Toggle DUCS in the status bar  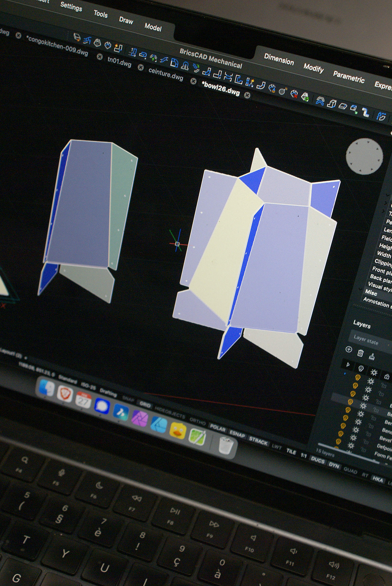(318, 460)
